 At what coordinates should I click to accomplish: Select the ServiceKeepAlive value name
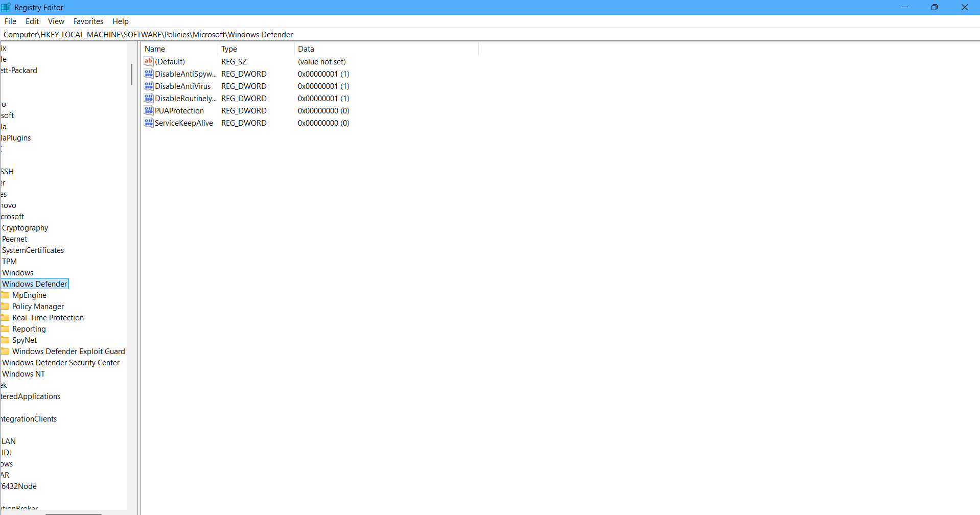(x=184, y=123)
